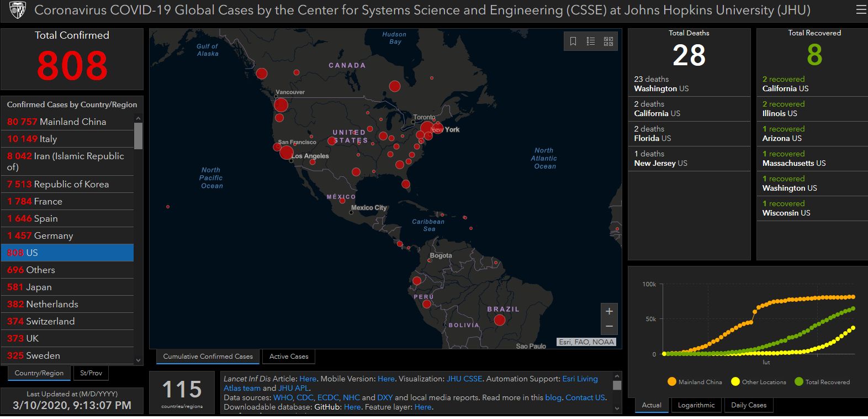
Task: Click the 2 deaths California US entry
Action: 689,109
